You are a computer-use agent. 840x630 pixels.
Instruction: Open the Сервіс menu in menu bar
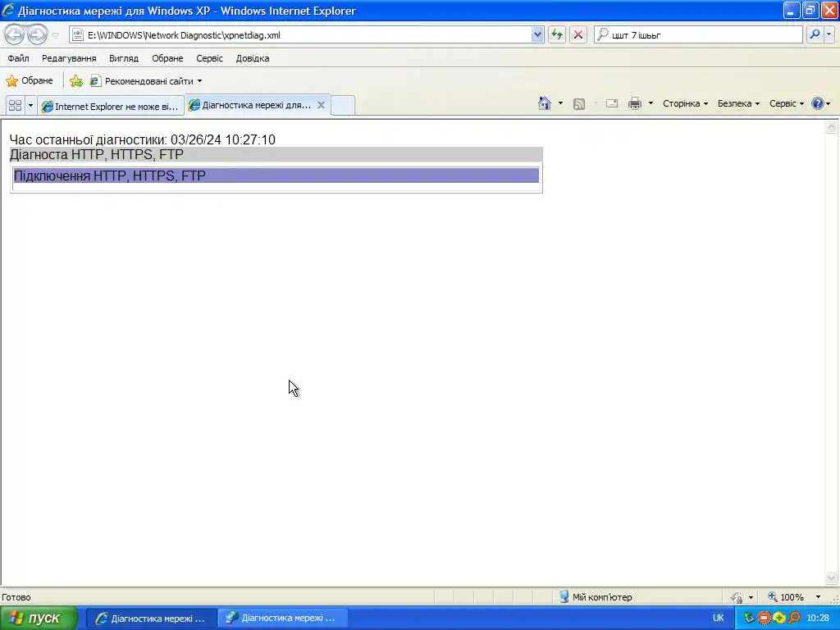click(209, 58)
